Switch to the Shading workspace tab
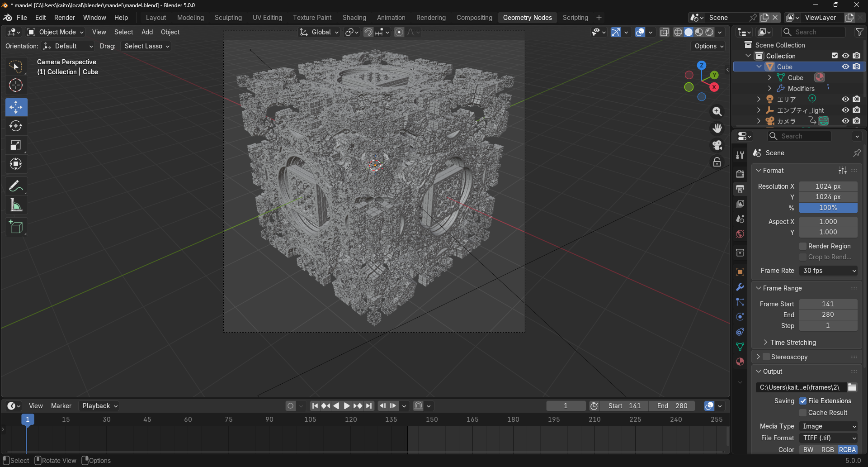Screen dimensions: 868x467 coord(354,18)
